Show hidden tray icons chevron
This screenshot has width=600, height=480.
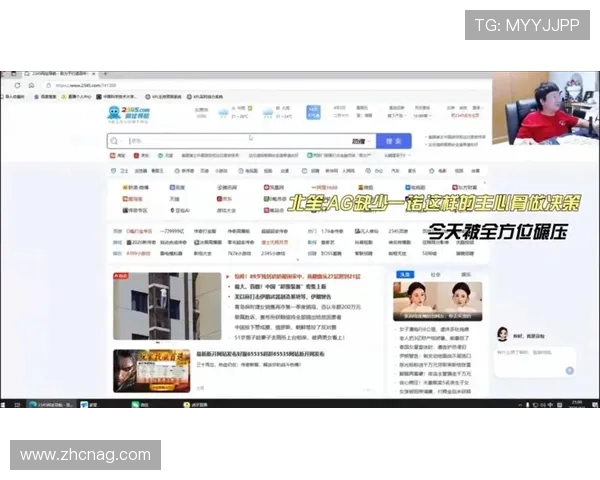[520, 405]
